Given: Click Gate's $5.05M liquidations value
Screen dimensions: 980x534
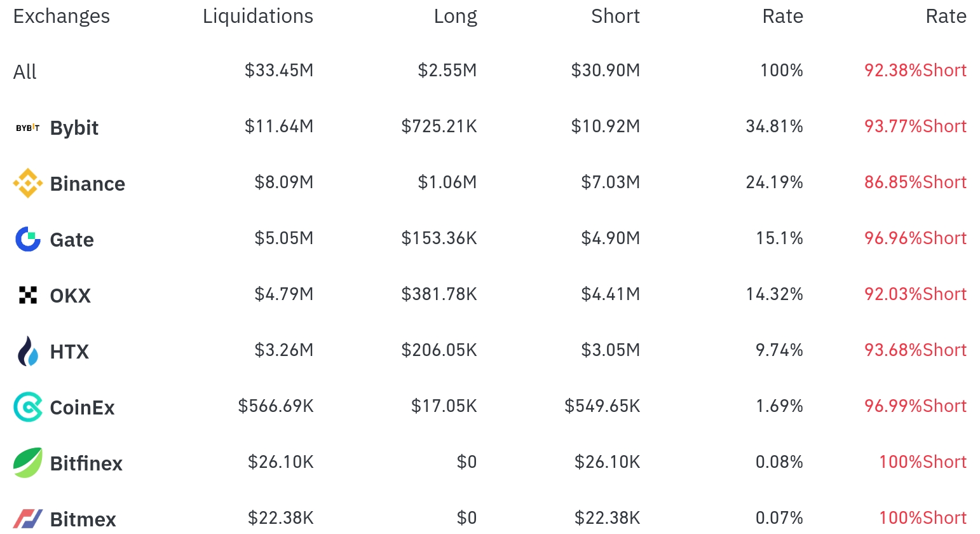Looking at the screenshot, I should point(283,238).
